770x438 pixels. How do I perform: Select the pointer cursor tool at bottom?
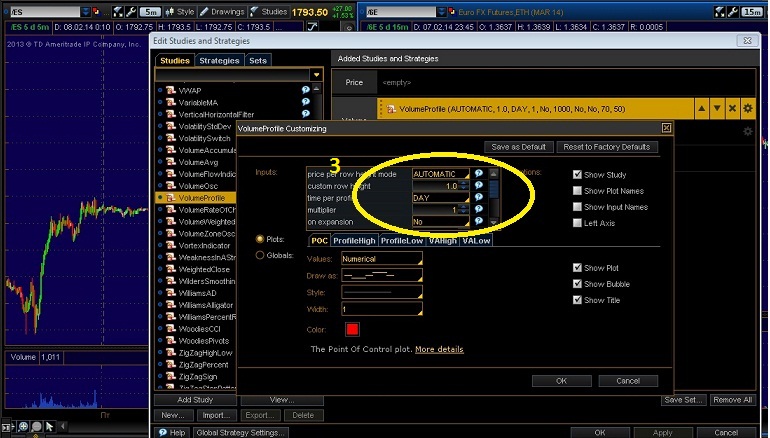tap(50, 427)
